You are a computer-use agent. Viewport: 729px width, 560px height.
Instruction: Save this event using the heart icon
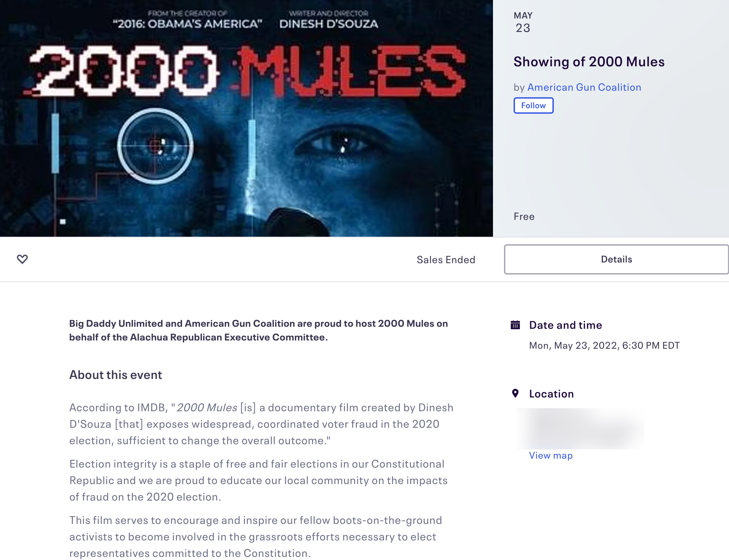[22, 259]
